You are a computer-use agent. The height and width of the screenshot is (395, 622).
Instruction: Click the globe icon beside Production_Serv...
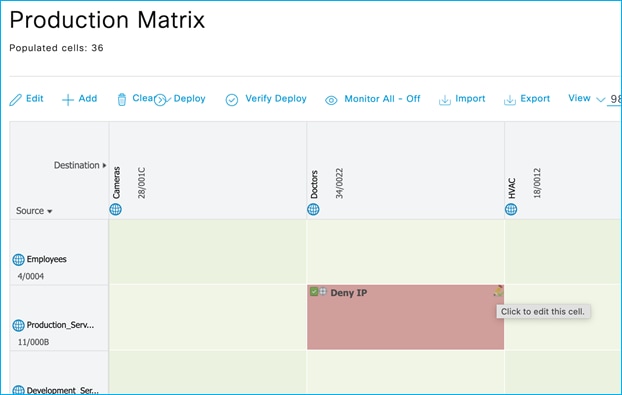18,325
